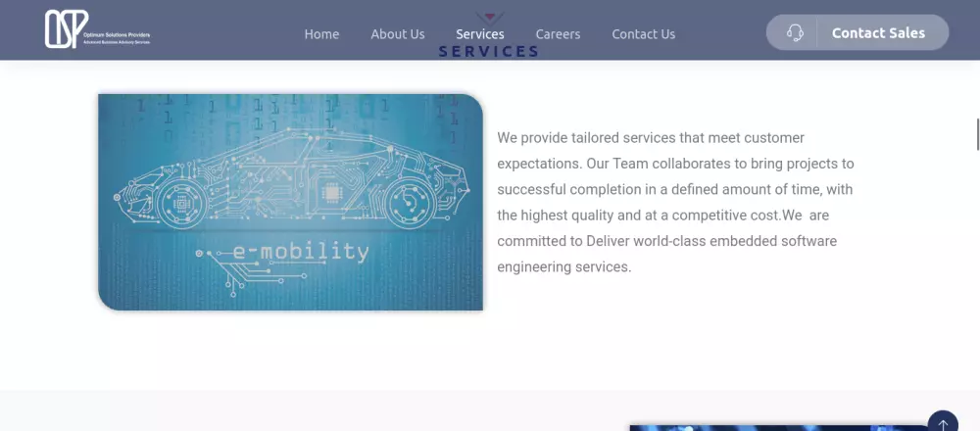This screenshot has width=980, height=431.
Task: Click the OSP logo icon
Action: (x=66, y=28)
